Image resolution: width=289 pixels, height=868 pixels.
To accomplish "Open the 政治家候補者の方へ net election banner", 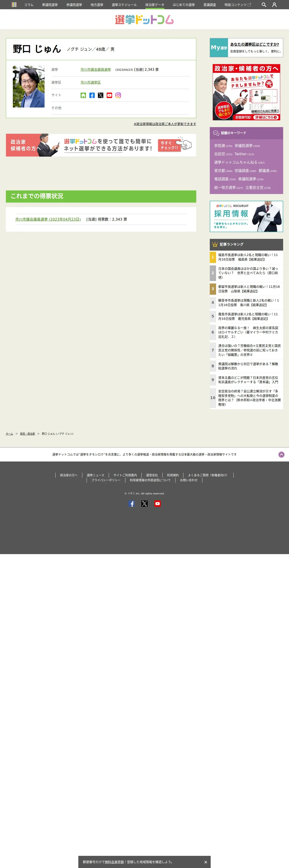I will (101, 145).
